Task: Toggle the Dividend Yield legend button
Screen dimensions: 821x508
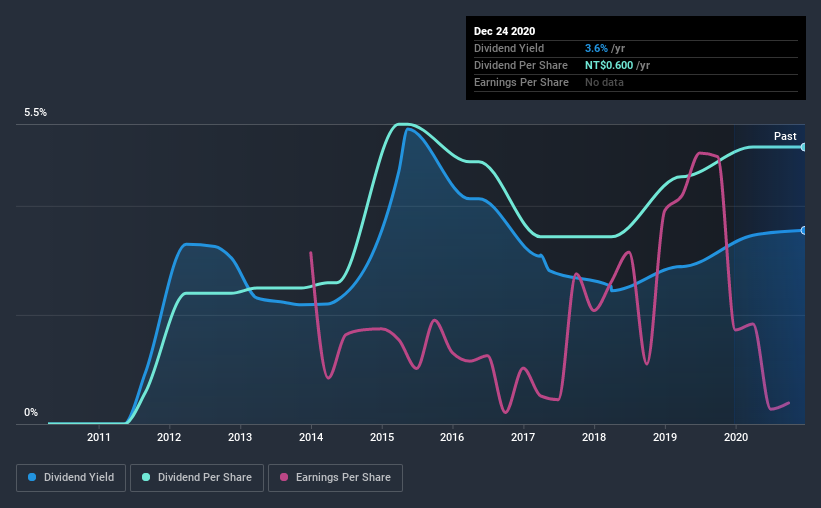Action: coord(71,478)
